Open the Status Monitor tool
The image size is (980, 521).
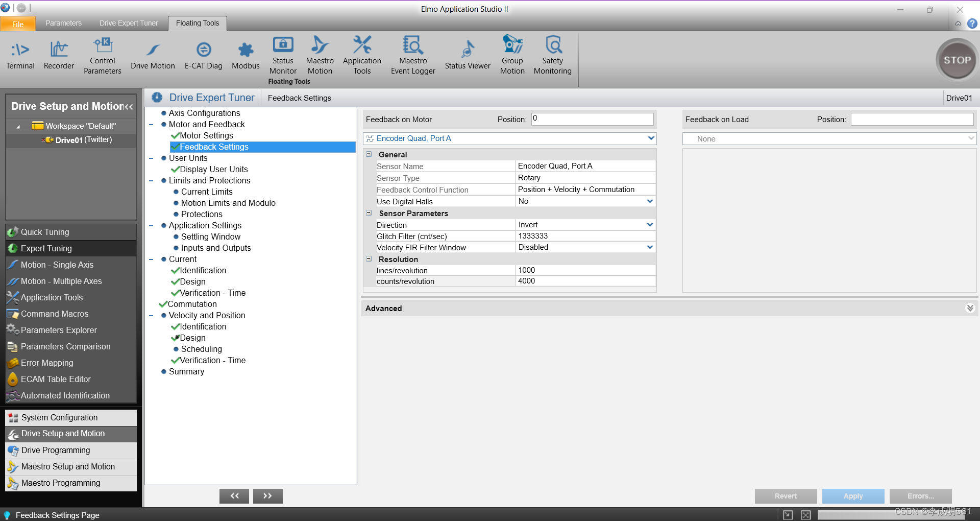pyautogui.click(x=283, y=56)
